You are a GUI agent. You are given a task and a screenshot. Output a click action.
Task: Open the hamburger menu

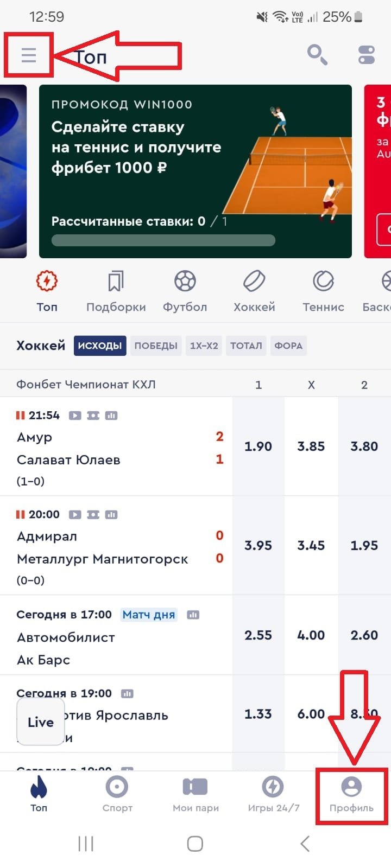(x=28, y=55)
